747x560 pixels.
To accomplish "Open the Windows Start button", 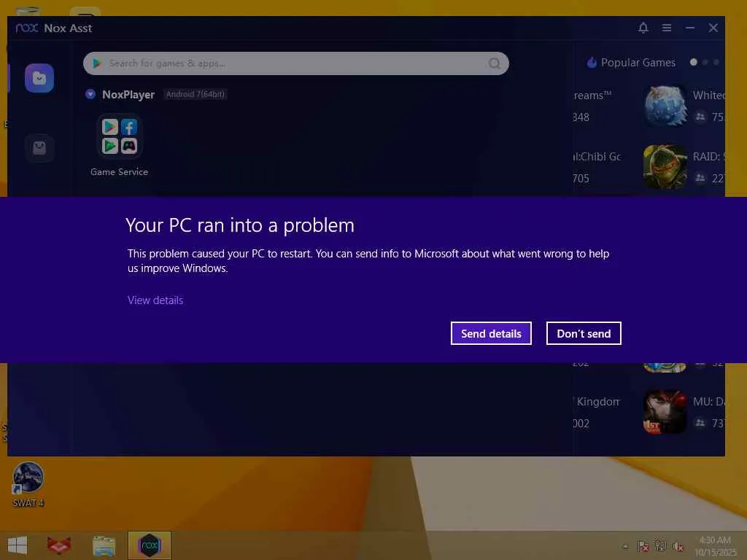I will [18, 545].
